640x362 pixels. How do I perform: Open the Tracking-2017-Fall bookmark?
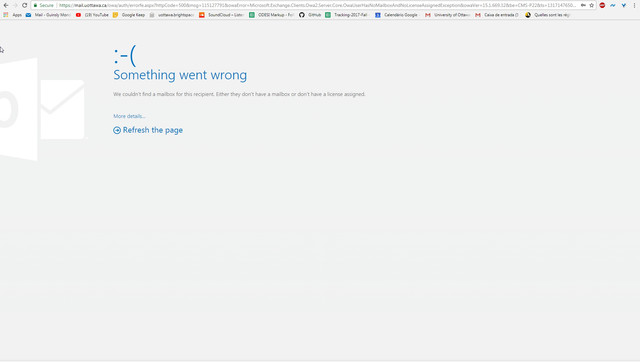tap(347, 15)
